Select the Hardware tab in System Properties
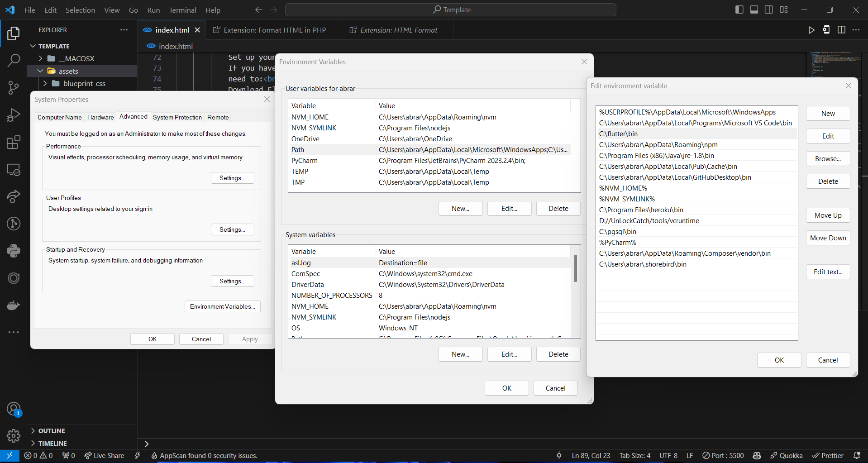The height and width of the screenshot is (463, 868). point(100,117)
